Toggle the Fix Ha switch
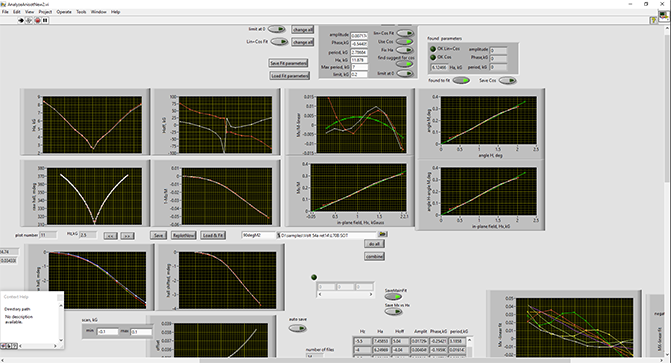The width and height of the screenshot is (671, 363). click(x=404, y=50)
